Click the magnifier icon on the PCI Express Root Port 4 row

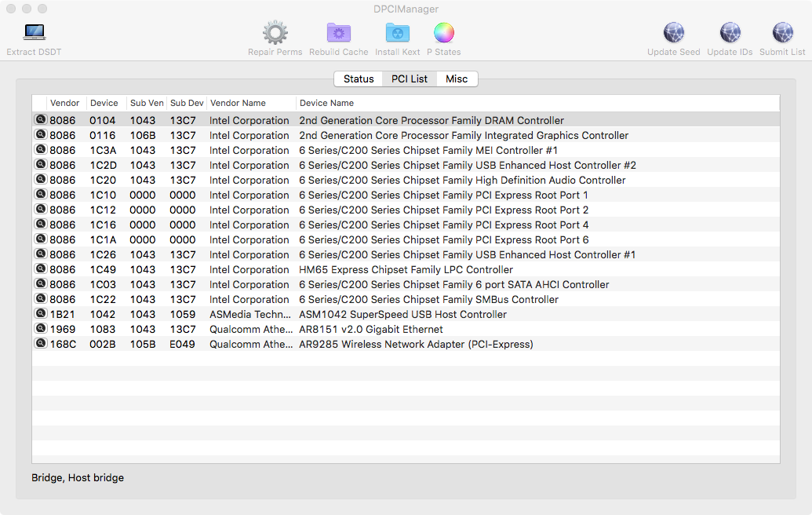coord(40,225)
